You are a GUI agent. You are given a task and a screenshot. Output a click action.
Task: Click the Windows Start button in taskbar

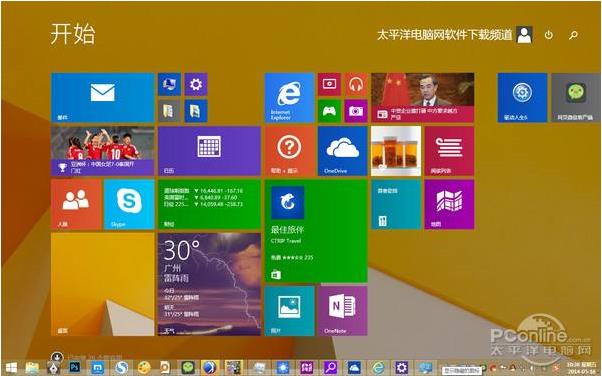(11, 368)
